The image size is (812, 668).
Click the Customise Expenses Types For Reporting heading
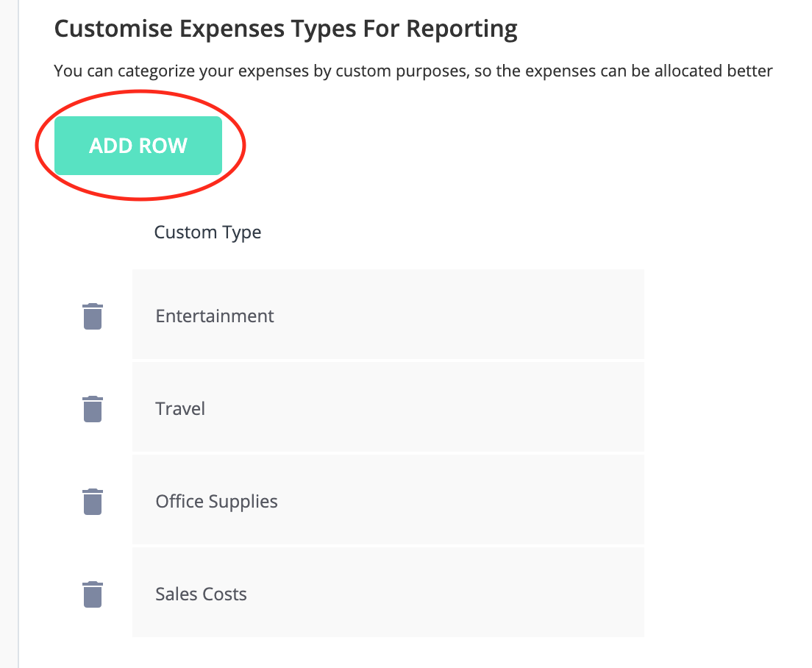(x=286, y=29)
